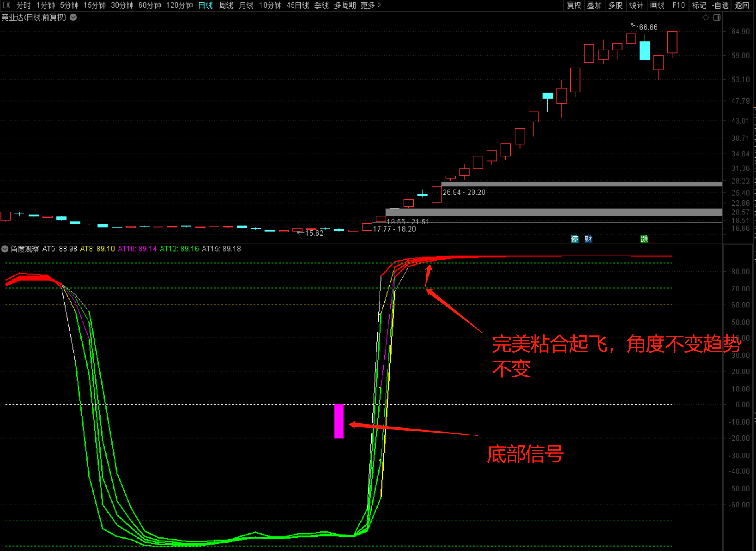Open the 竞业达 chart title dropdown arrow

pyautogui.click(x=74, y=17)
